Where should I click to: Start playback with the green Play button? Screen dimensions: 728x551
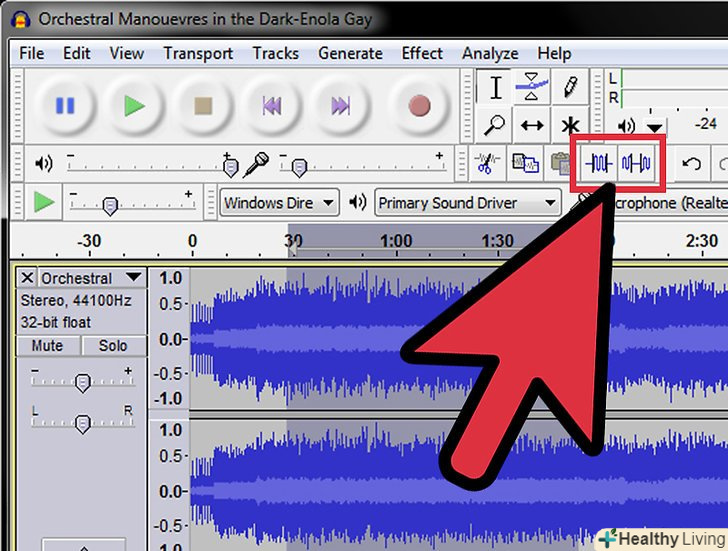tap(134, 105)
